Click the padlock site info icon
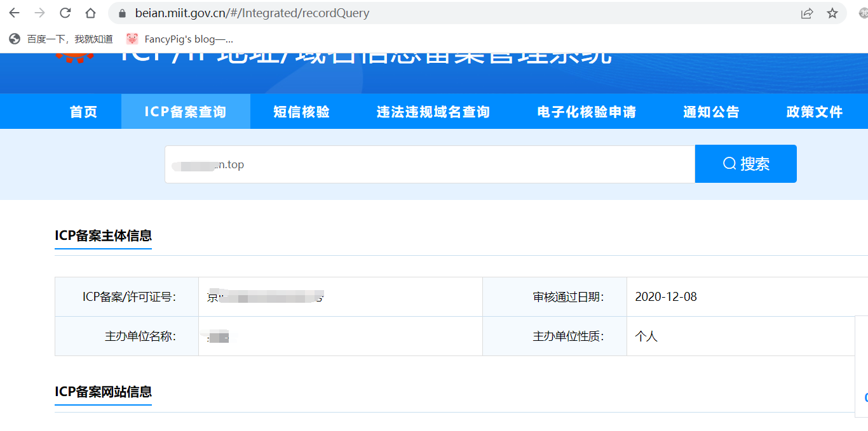868x431 pixels. [x=123, y=13]
